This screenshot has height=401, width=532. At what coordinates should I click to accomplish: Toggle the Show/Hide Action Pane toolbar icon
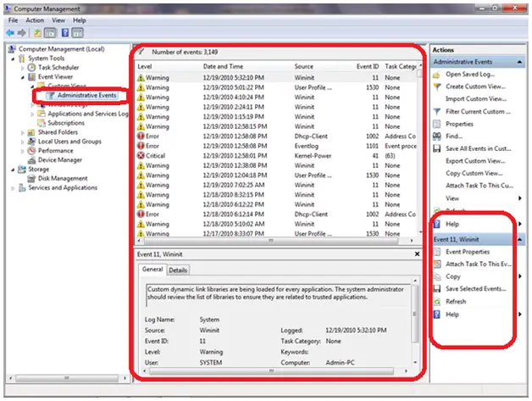(x=77, y=33)
